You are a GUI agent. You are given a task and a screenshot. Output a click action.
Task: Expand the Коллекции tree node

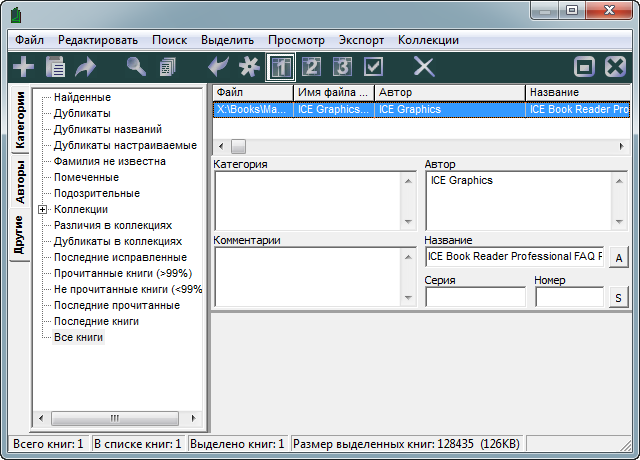click(42, 210)
